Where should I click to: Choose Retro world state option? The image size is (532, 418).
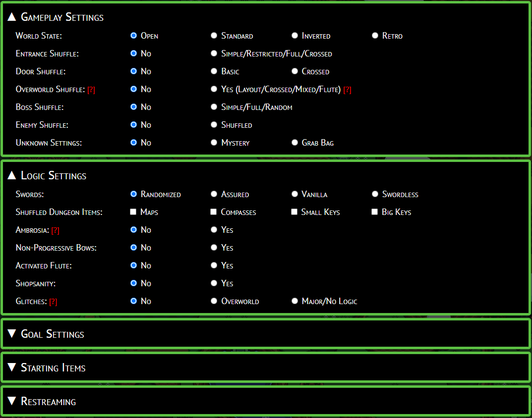(x=375, y=36)
